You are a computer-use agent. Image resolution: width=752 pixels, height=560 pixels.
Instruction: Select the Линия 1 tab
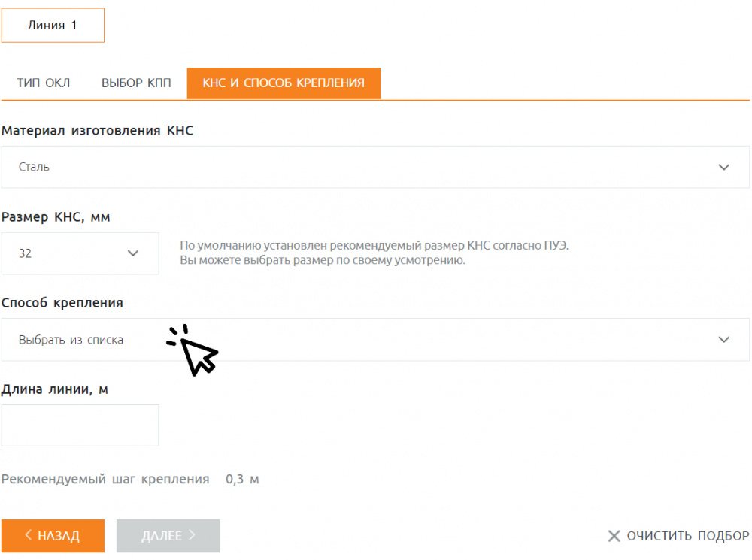(53, 26)
